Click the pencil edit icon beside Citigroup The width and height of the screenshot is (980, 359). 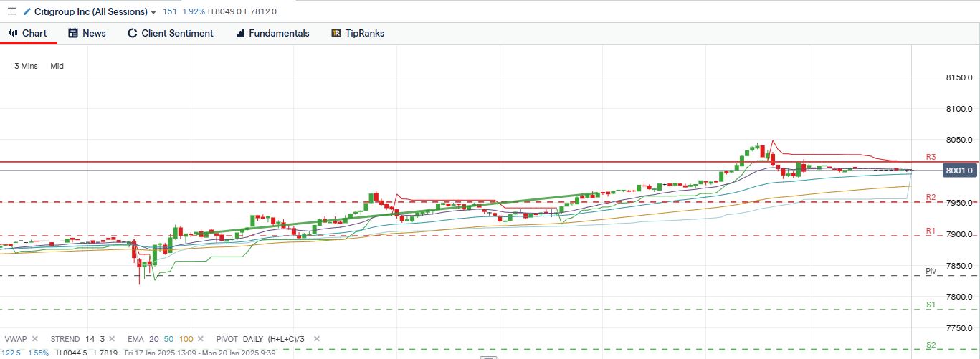tap(27, 11)
